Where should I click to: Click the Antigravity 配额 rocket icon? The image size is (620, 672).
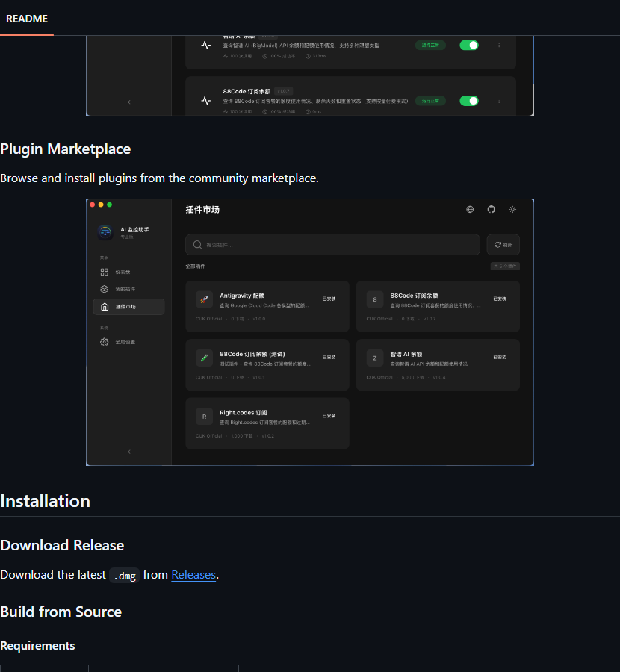coord(204,299)
